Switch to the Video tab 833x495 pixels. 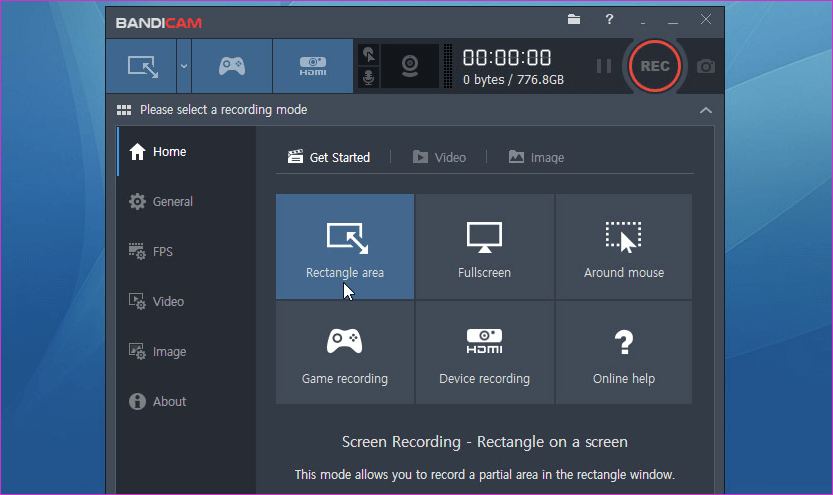[439, 157]
